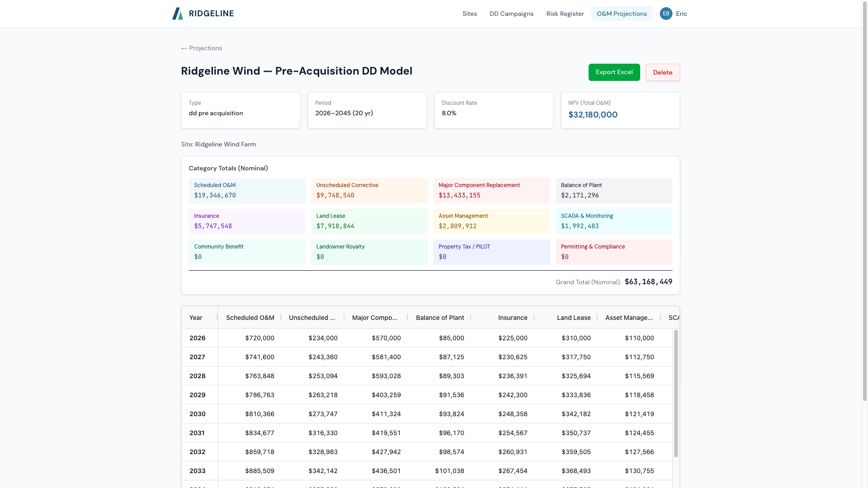Click the table's vertical scrollbar
868x488 pixels.
676,393
